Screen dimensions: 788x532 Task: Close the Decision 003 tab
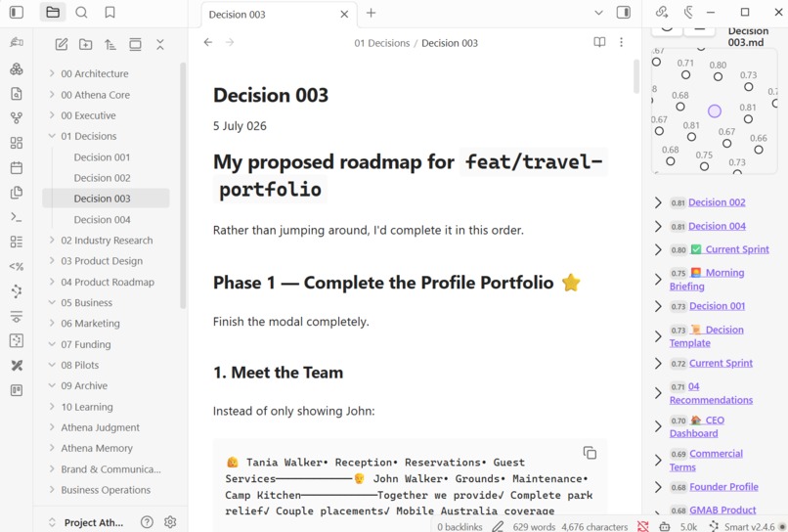(x=344, y=14)
